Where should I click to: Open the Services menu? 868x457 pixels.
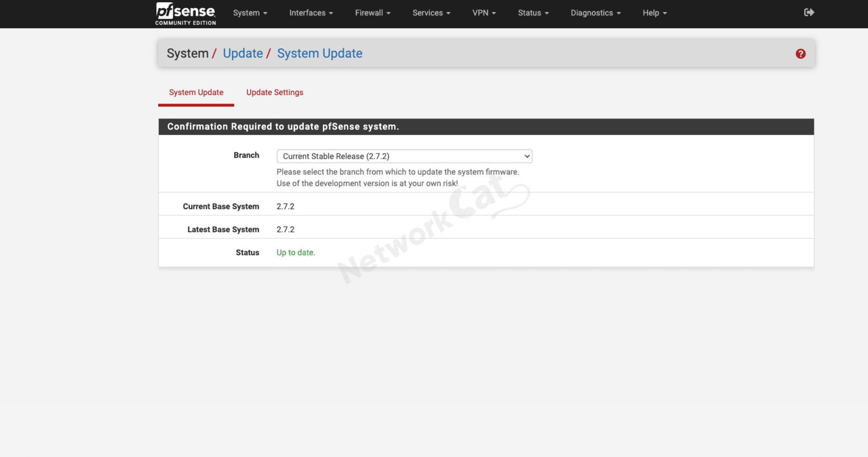click(431, 13)
